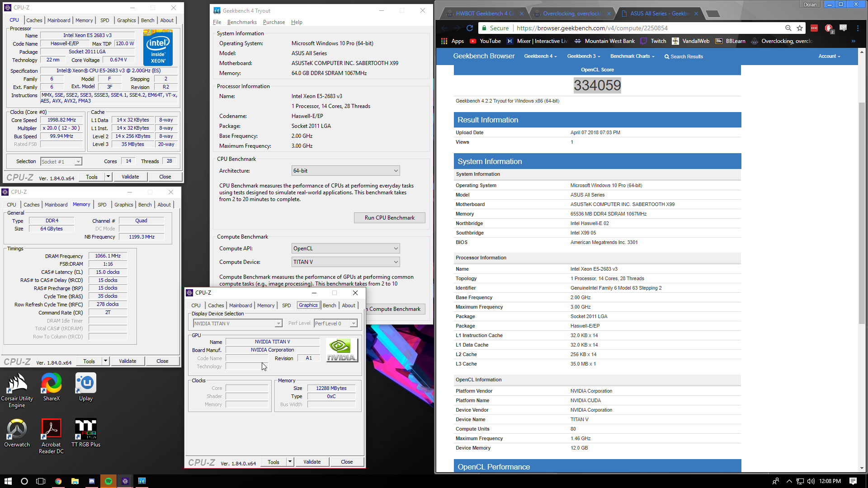Bookmark this page with the star icon
The height and width of the screenshot is (488, 868).
(800, 28)
